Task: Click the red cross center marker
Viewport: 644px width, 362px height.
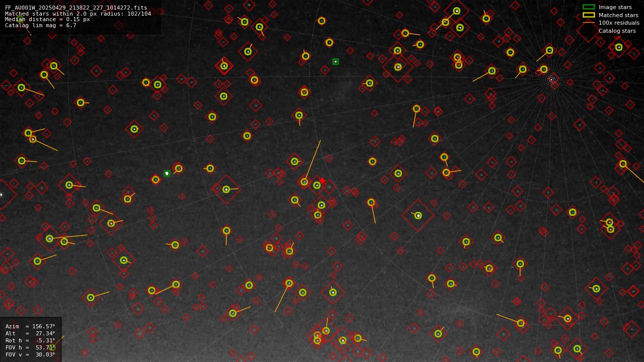Action: [322, 181]
